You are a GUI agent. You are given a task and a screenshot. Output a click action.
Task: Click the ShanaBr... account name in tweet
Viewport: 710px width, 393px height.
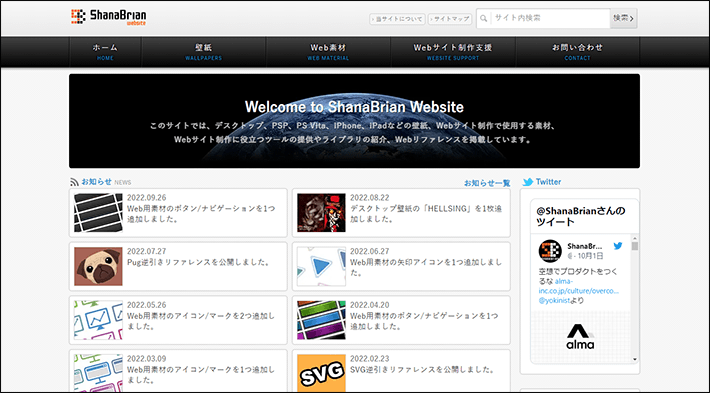tap(585, 246)
